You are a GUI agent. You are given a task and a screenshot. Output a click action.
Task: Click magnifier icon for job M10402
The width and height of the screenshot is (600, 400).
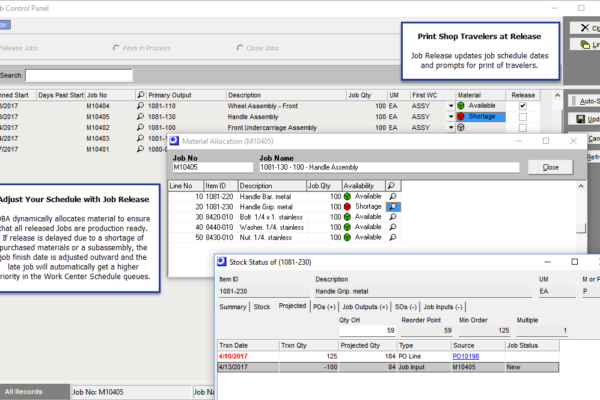click(140, 127)
